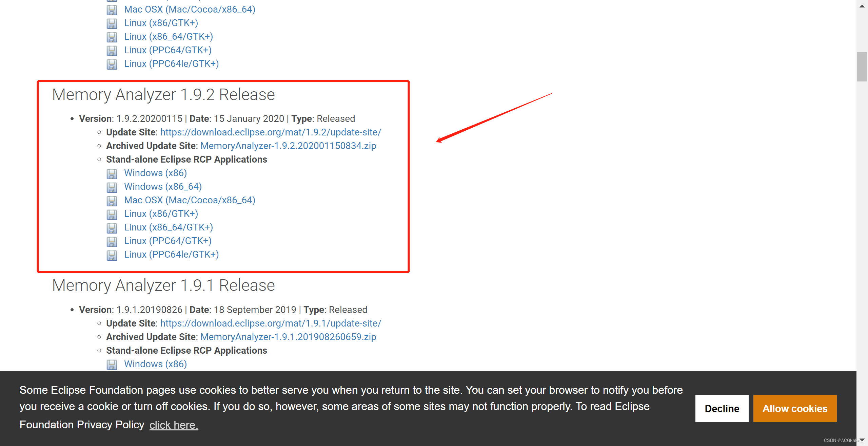Scroll up to view earlier release sections

coord(862,4)
